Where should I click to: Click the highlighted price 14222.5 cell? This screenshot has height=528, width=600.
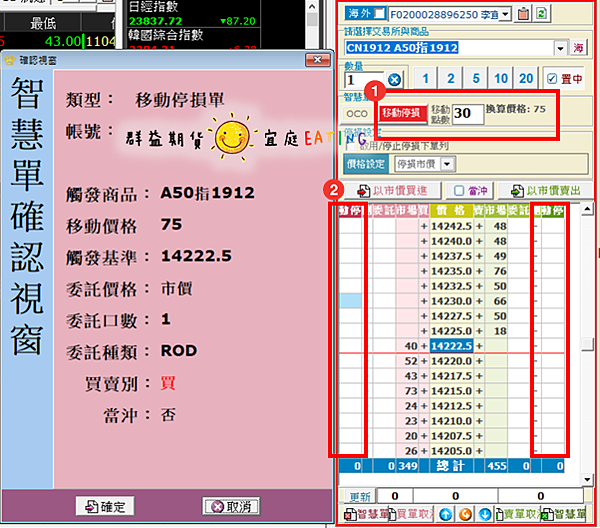452,346
